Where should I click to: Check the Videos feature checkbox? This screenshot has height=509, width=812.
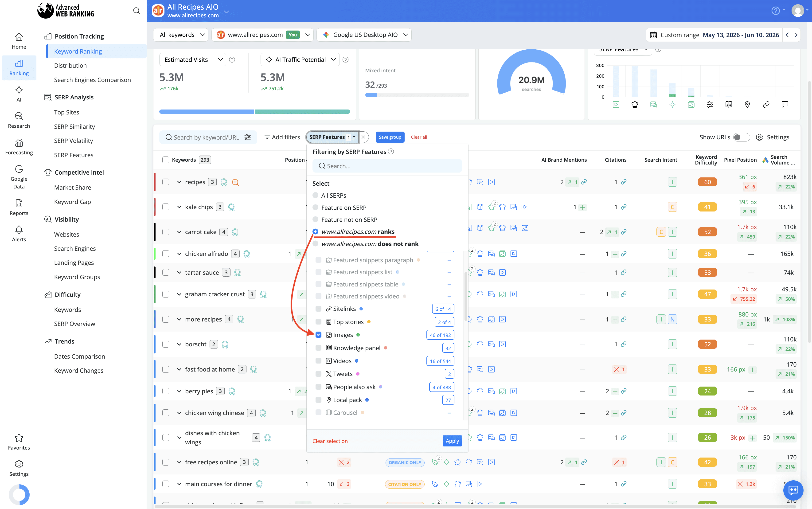pyautogui.click(x=318, y=361)
